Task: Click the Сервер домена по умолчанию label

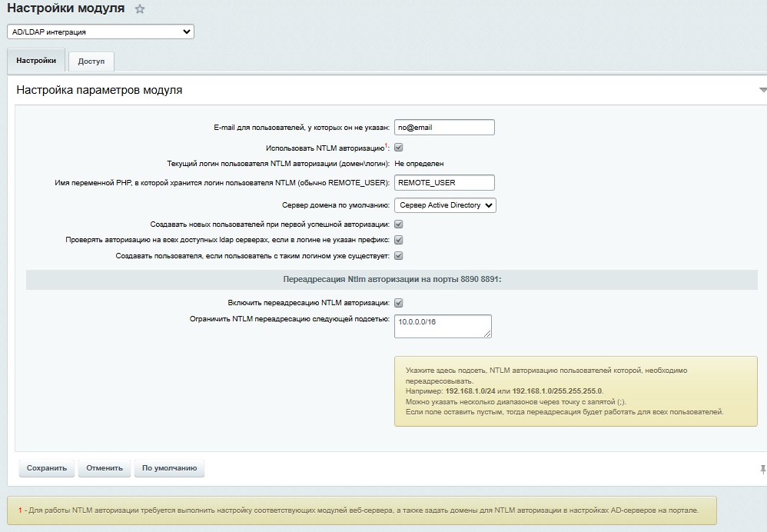Action: 336,205
